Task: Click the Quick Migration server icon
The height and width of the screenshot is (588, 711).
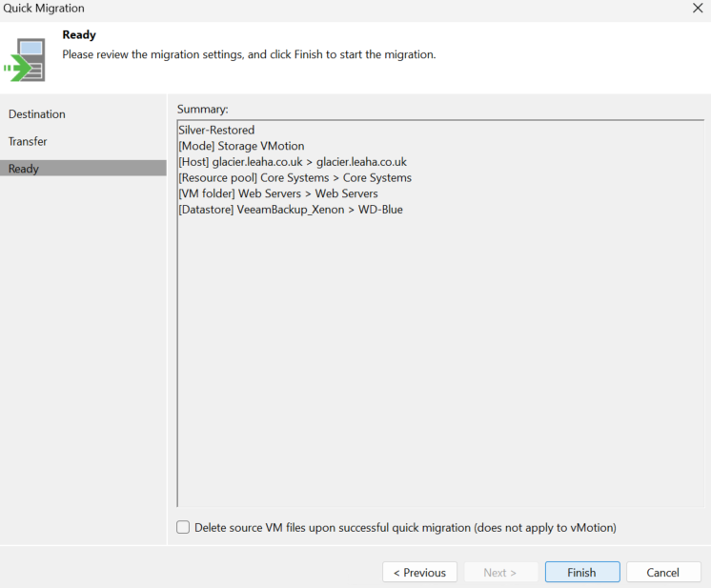Action: tap(25, 60)
